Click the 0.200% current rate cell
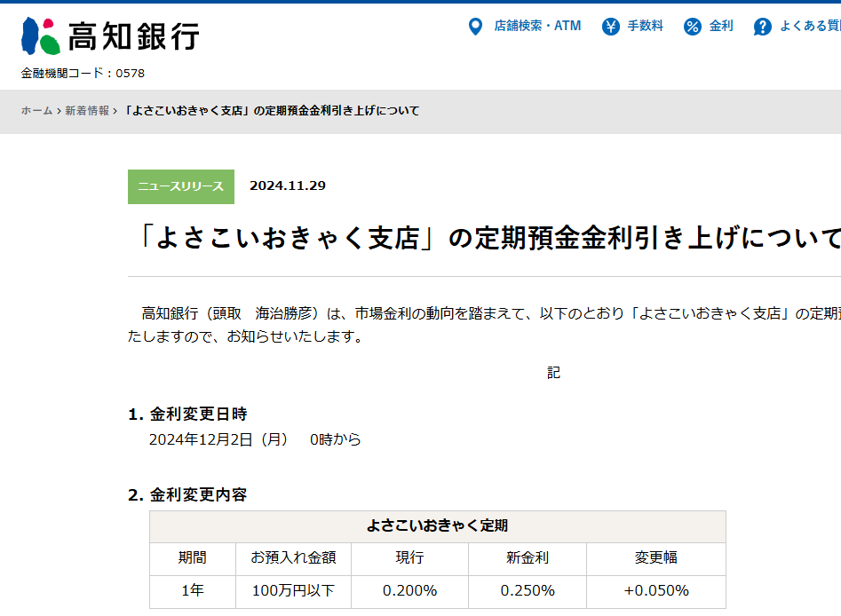Image resolution: width=841 pixels, height=616 pixels. 409,591
